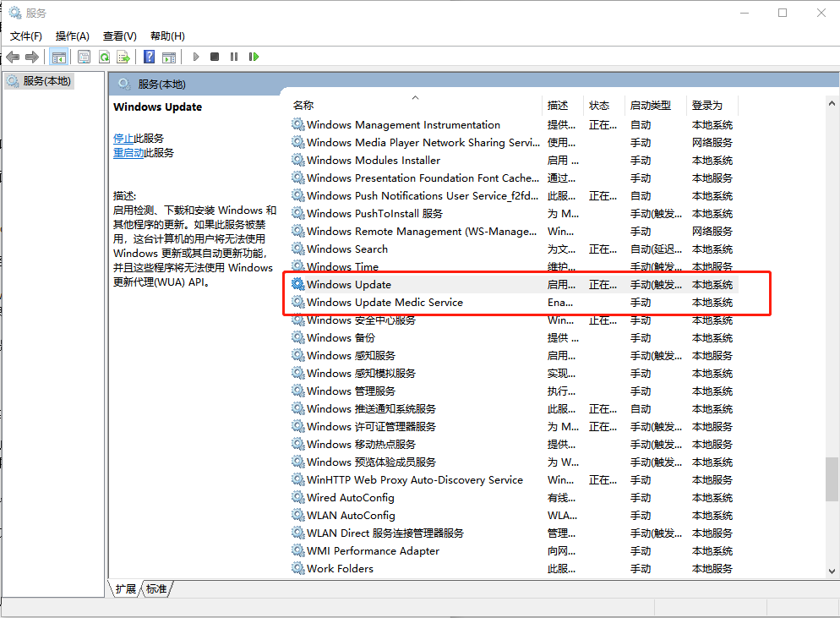Start the service with the play icon
Viewport: 840px width, 618px height.
pyautogui.click(x=195, y=57)
